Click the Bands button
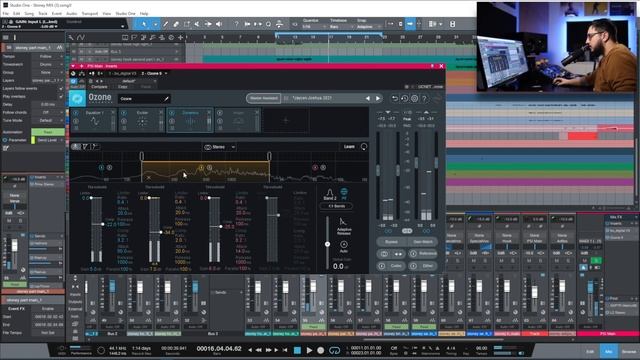The image size is (640, 360). pyautogui.click(x=337, y=206)
